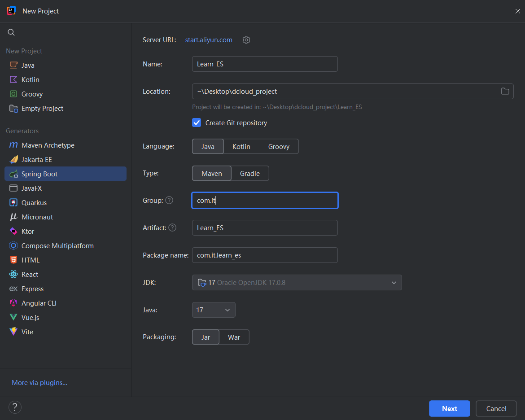Click the Ktor icon

tap(13, 231)
